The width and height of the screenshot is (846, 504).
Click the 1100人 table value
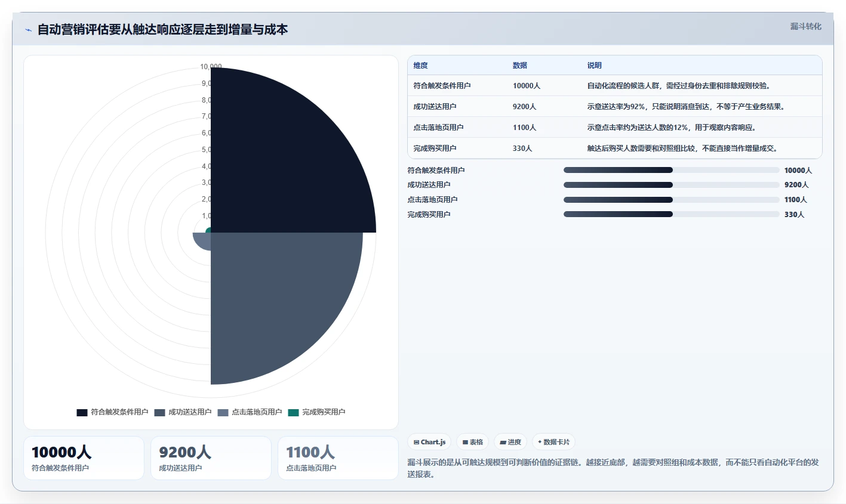click(x=524, y=128)
